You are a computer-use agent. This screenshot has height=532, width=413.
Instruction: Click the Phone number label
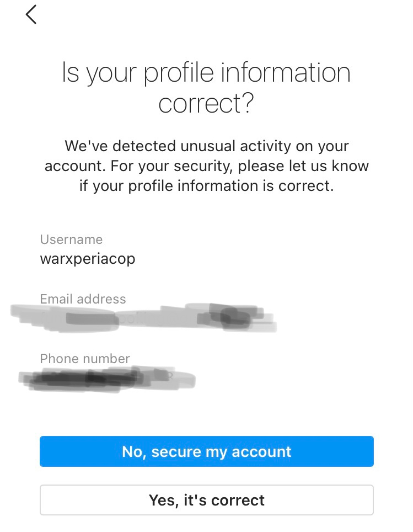point(85,359)
